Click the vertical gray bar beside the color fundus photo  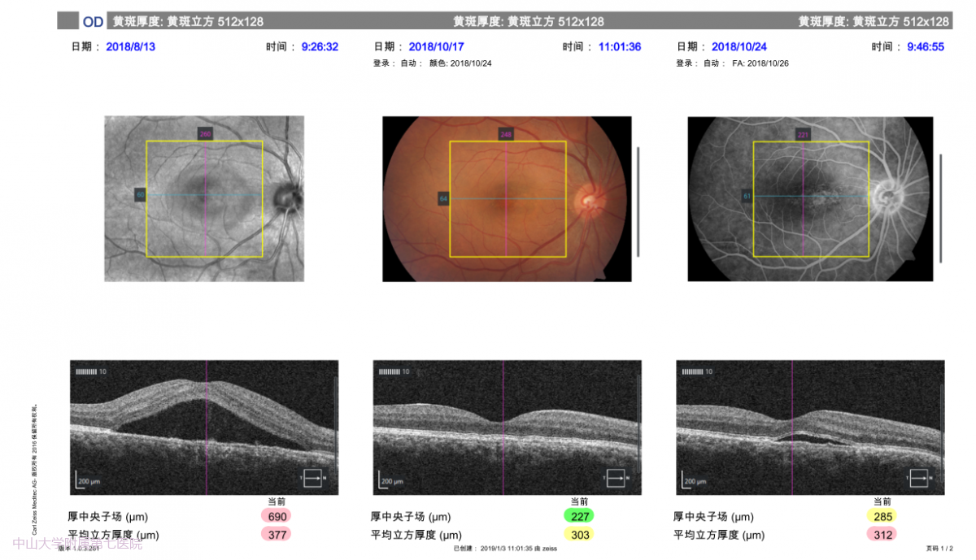click(x=638, y=202)
